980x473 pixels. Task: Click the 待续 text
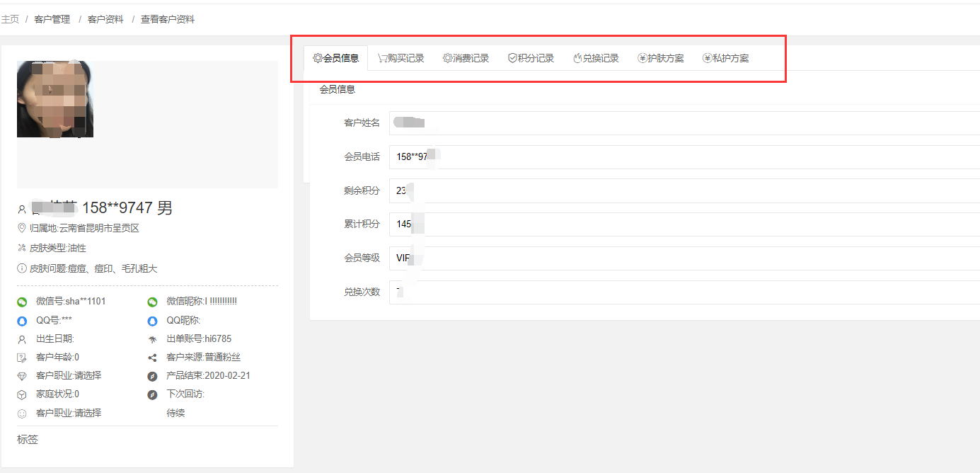pyautogui.click(x=175, y=413)
